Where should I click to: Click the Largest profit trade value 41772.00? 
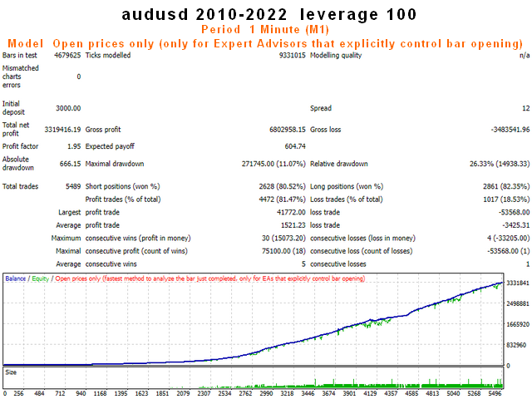point(291,213)
